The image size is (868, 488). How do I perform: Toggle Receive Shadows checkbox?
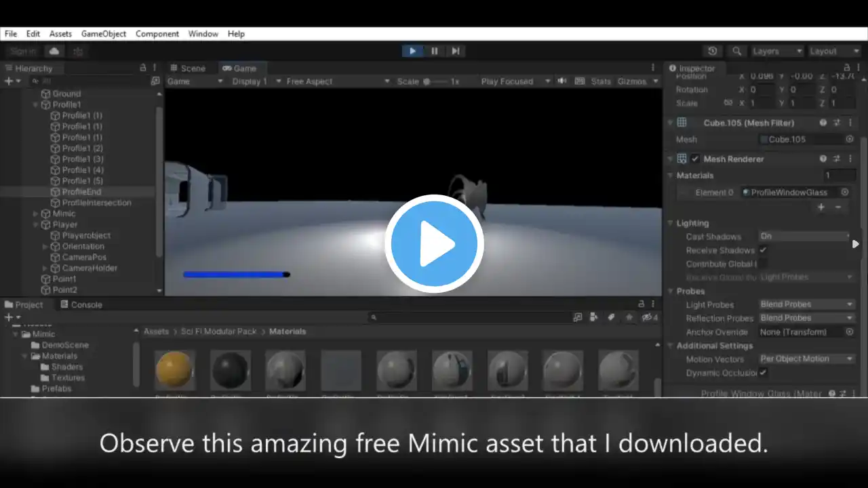pos(763,250)
